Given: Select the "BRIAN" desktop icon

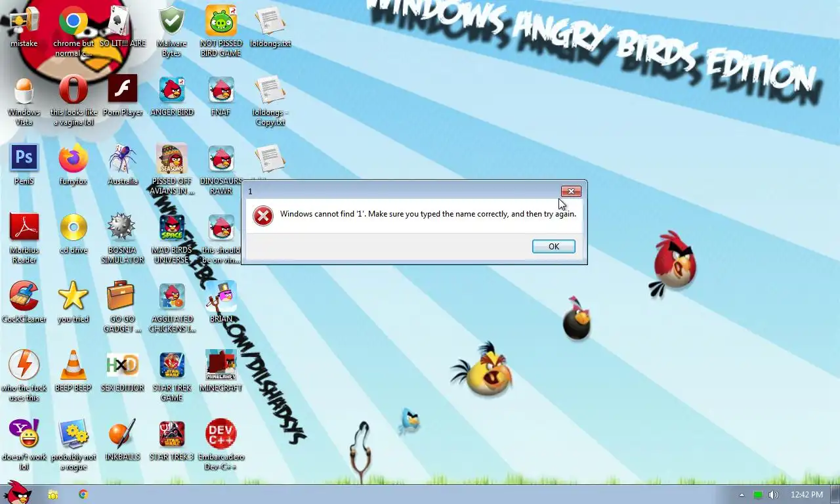Looking at the screenshot, I should (x=221, y=303).
